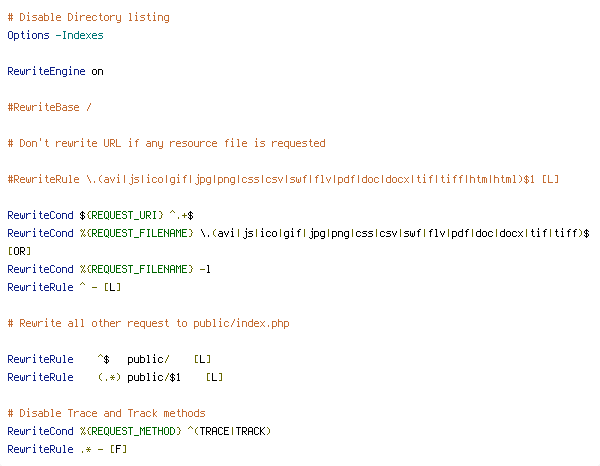The width and height of the screenshot is (600, 466).
Task: Place cursor on 'RewriteEngine' directive
Action: (x=46, y=71)
